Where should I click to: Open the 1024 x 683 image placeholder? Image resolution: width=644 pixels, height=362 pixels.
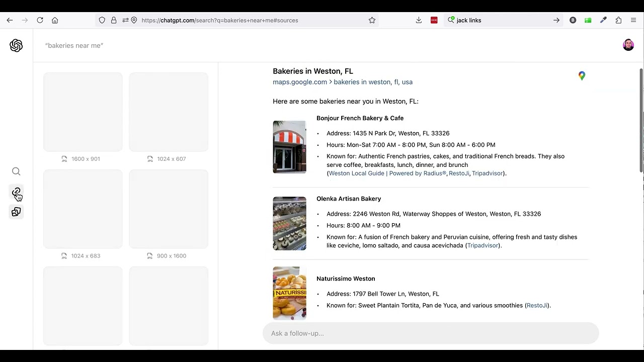(83, 209)
